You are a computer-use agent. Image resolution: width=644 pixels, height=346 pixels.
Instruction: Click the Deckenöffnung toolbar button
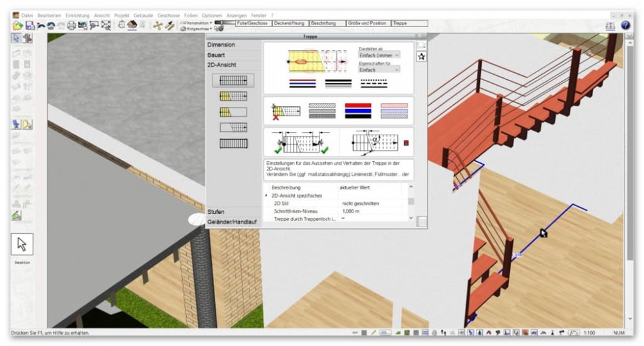click(290, 23)
